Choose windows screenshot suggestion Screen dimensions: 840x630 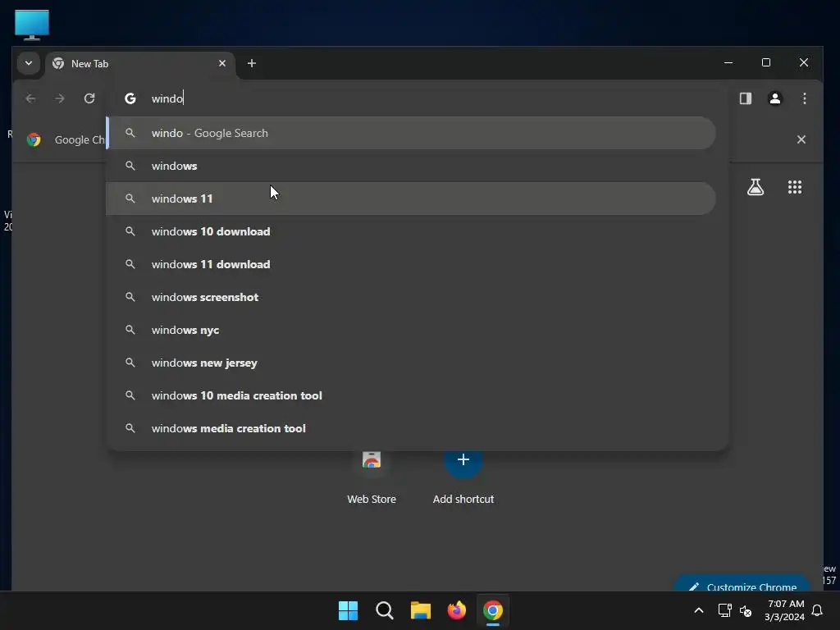411,297
